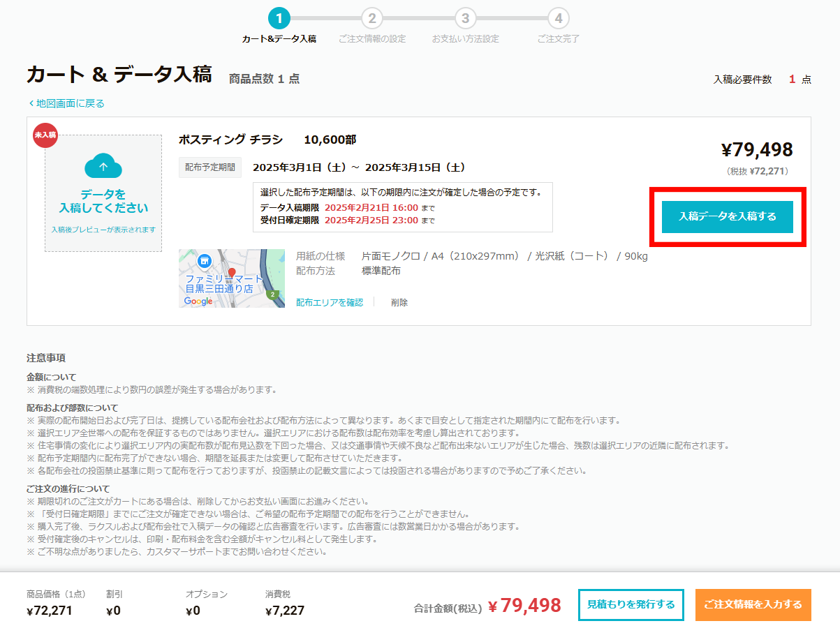Click the red map pin marker

pyautogui.click(x=233, y=274)
